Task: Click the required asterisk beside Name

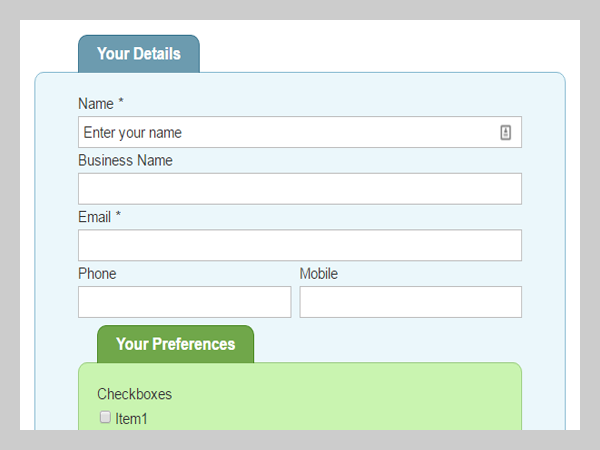Action: [121, 103]
